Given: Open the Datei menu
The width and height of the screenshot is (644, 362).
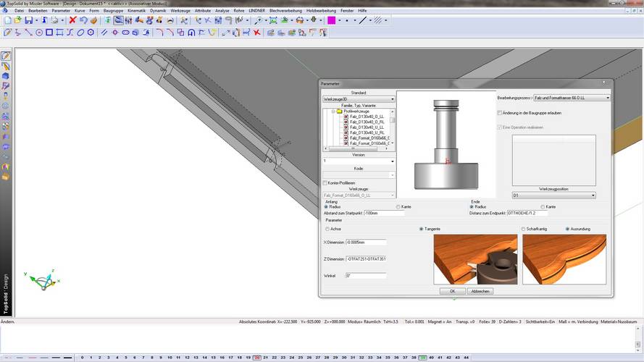Looking at the screenshot, I should click(19, 11).
